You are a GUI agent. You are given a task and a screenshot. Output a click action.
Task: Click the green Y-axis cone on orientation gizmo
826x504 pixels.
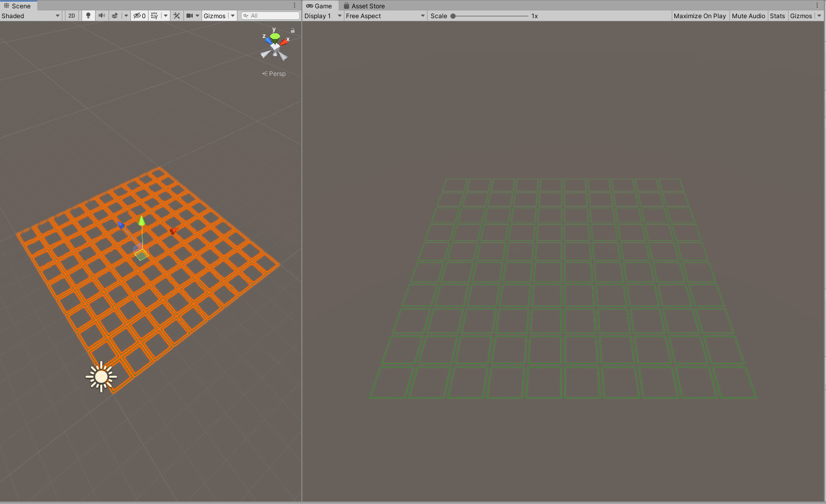tap(275, 36)
